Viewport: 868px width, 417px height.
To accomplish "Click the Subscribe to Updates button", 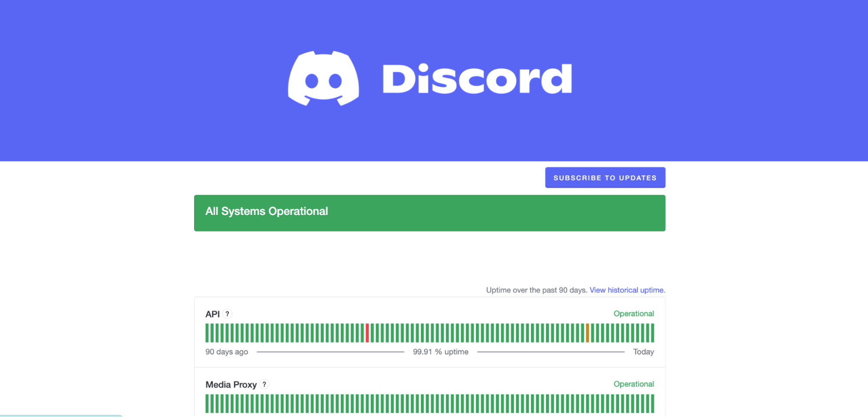I will [605, 177].
